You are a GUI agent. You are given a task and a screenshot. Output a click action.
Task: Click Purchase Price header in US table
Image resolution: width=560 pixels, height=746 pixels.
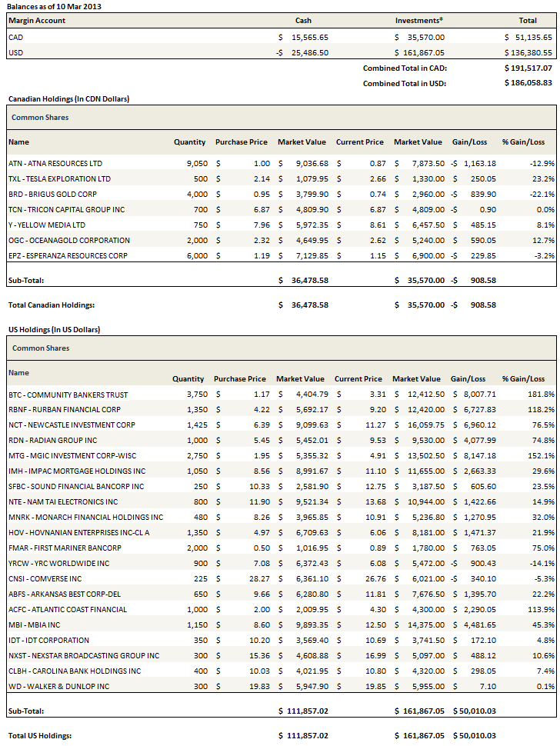[240, 378]
